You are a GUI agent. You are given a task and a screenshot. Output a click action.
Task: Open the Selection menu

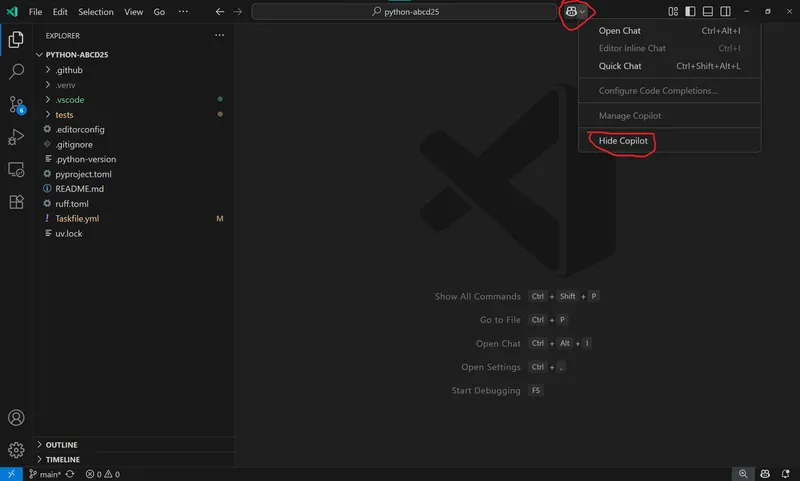(96, 11)
